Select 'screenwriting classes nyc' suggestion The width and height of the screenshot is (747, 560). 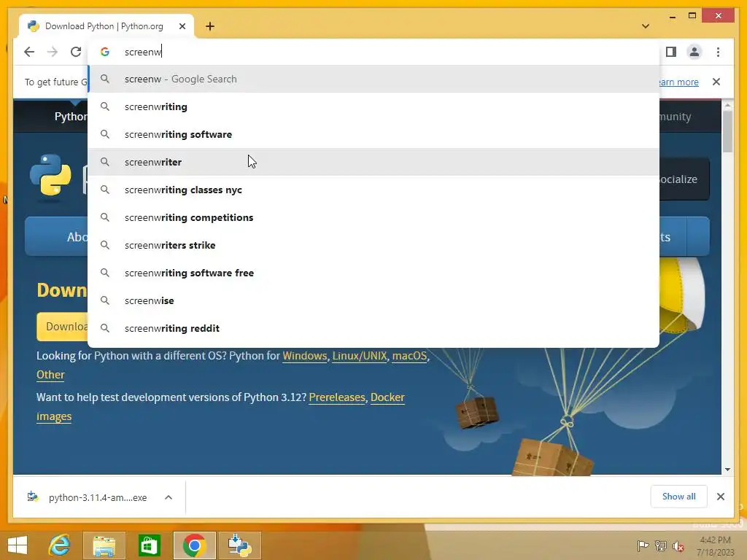[x=374, y=190]
